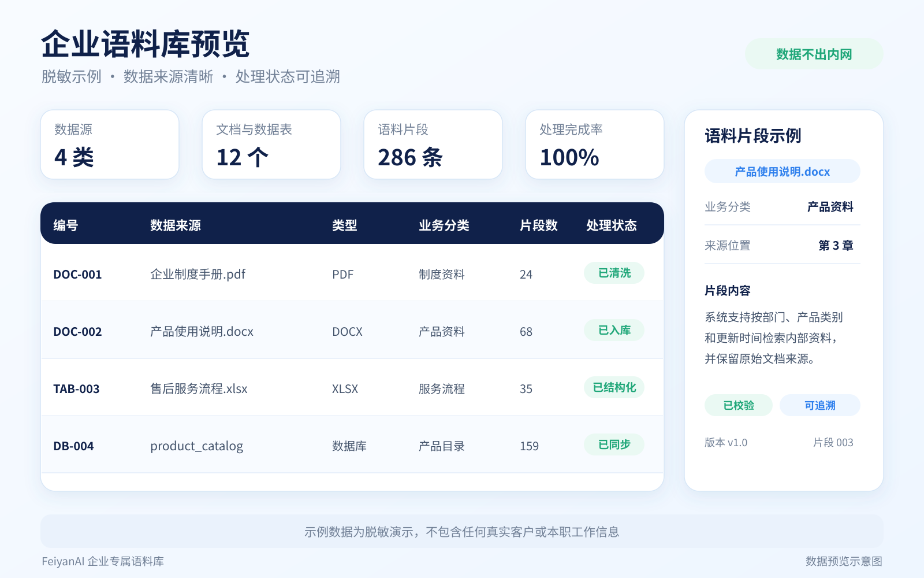Select the 语料片段 286 条 card
924x578 pixels.
tap(433, 144)
